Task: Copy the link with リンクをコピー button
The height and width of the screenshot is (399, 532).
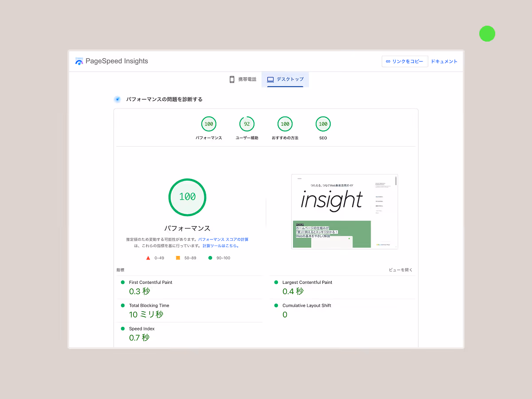Action: click(x=405, y=62)
